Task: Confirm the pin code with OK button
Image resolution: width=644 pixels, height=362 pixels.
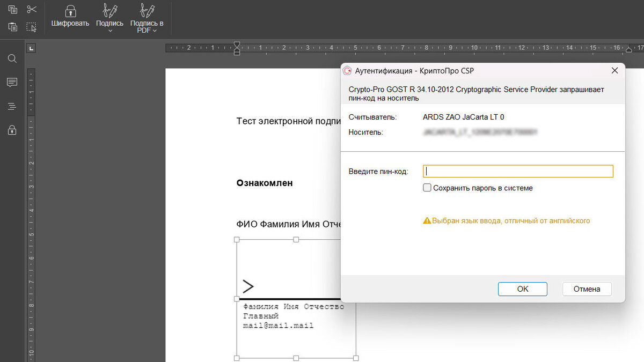Action: click(x=523, y=289)
